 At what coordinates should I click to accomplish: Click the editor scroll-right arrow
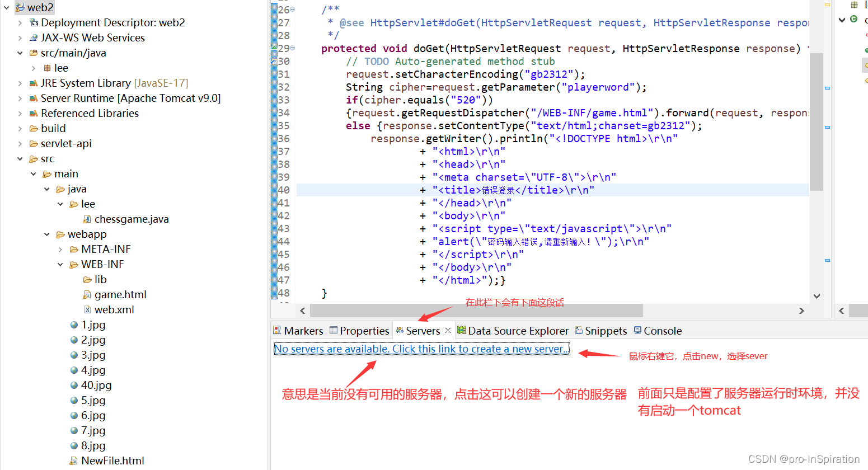coord(801,311)
